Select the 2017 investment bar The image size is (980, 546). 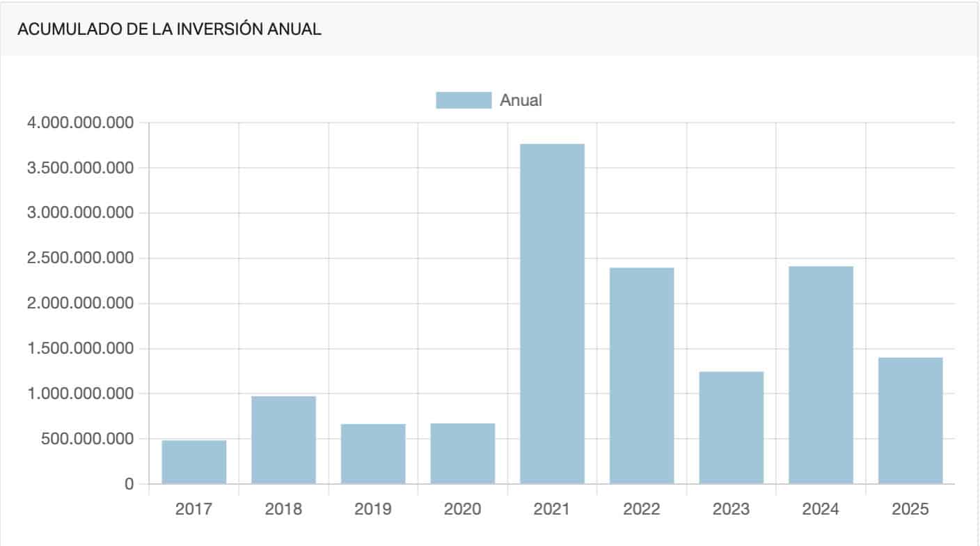point(194,462)
